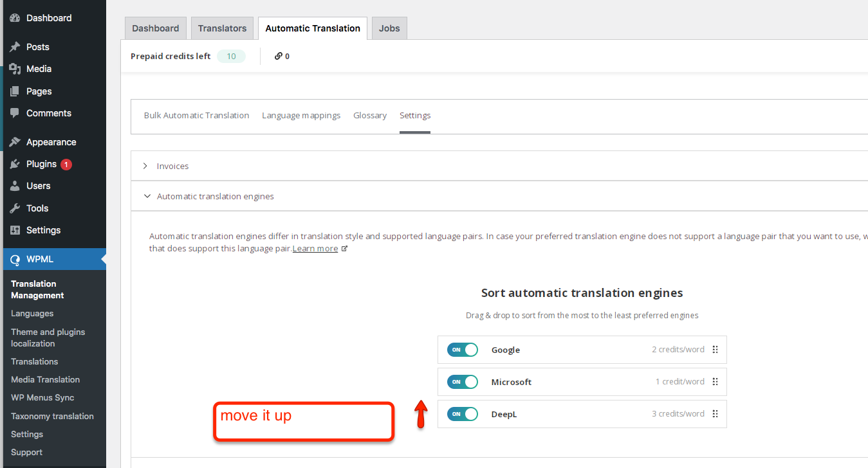Select the Settings sub-tab
868x468 pixels.
coord(415,116)
